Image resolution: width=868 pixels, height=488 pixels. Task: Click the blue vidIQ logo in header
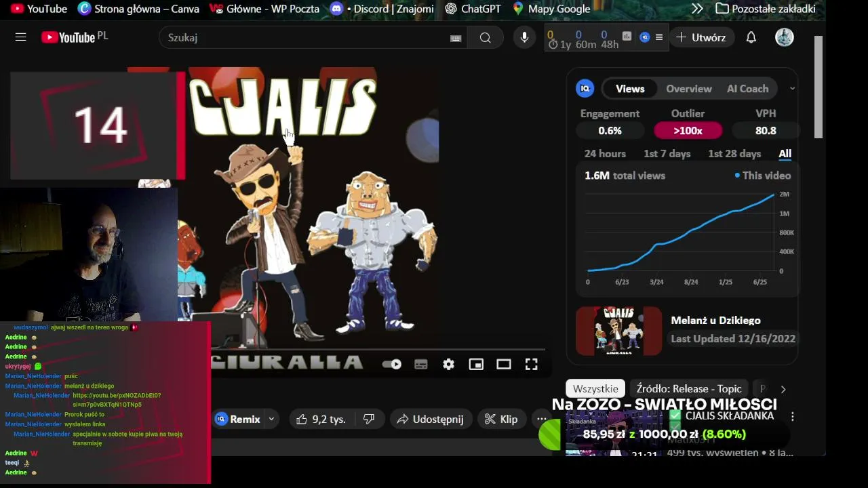coord(644,37)
